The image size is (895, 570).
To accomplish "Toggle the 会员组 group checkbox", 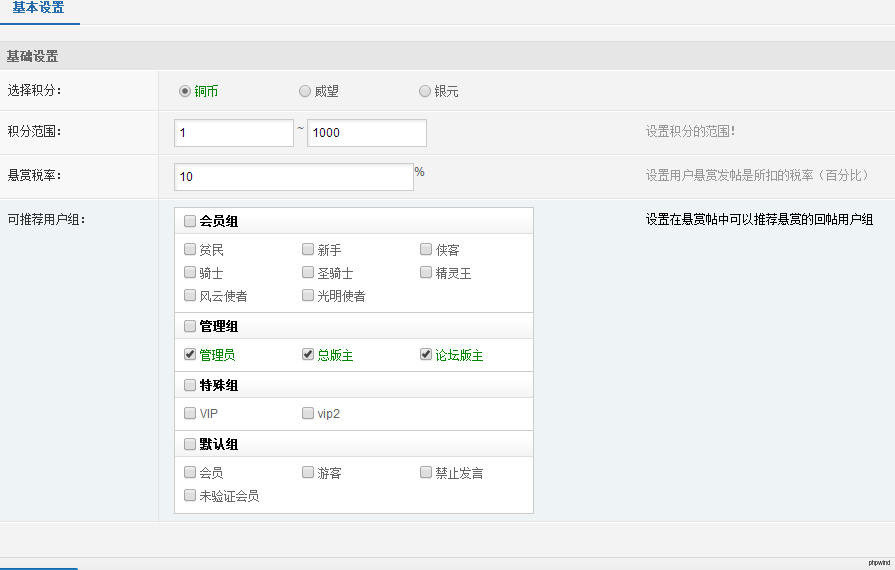I will (190, 222).
